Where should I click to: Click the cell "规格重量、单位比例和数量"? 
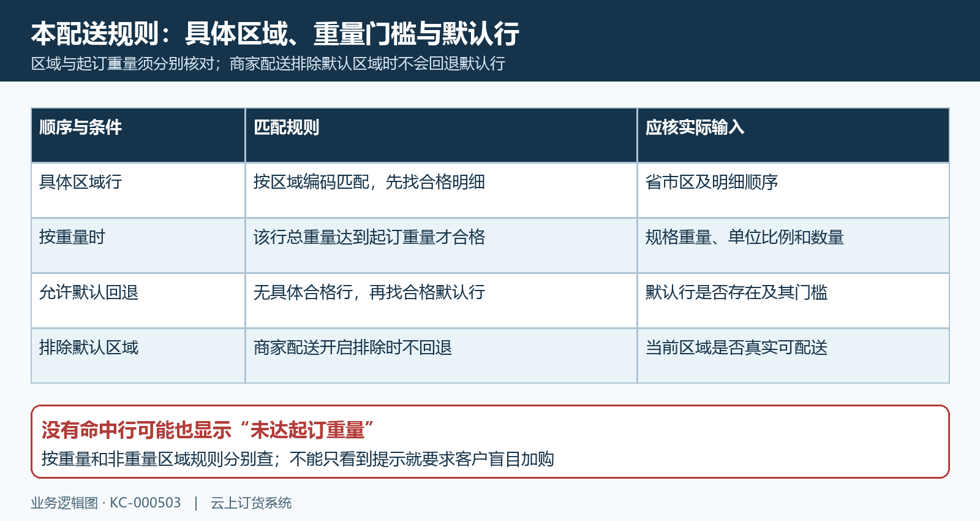(793, 246)
